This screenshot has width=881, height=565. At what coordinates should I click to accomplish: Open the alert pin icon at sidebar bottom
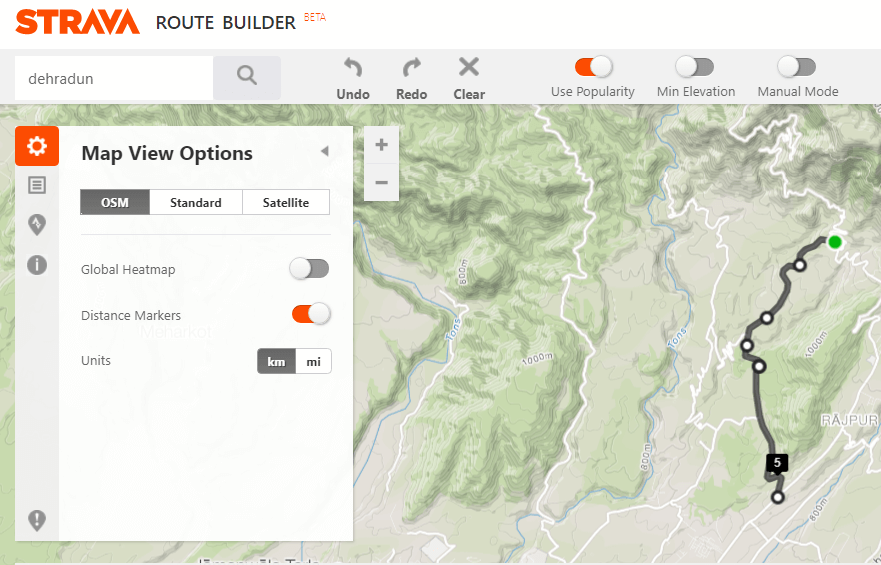coord(37,520)
